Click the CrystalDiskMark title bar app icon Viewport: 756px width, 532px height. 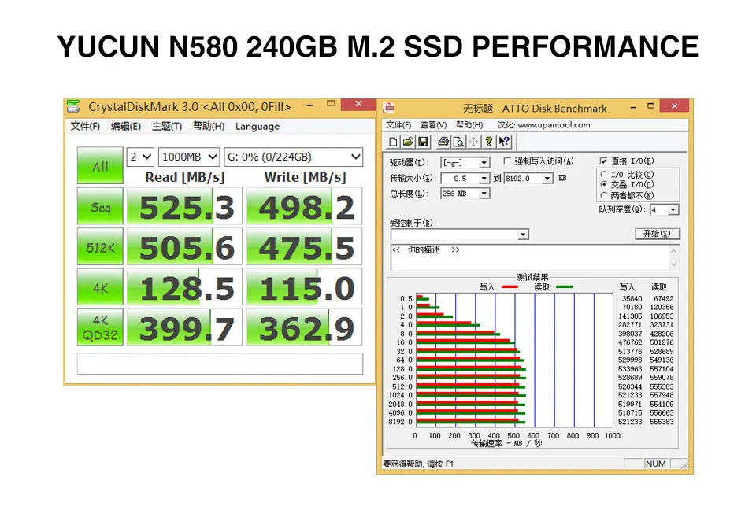click(x=73, y=106)
